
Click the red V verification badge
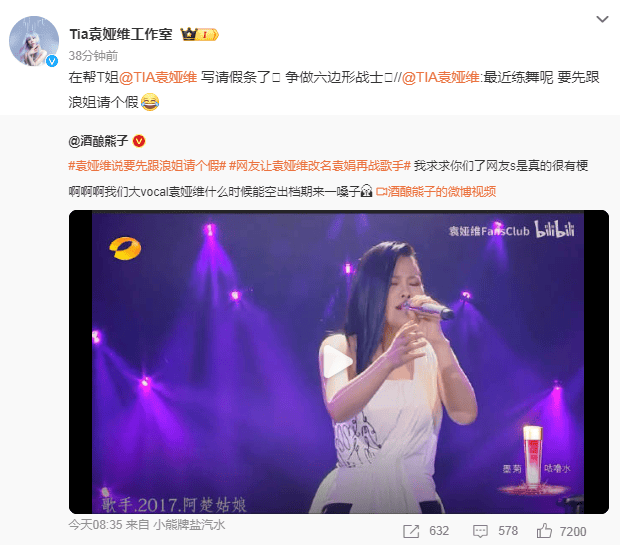pos(139,141)
